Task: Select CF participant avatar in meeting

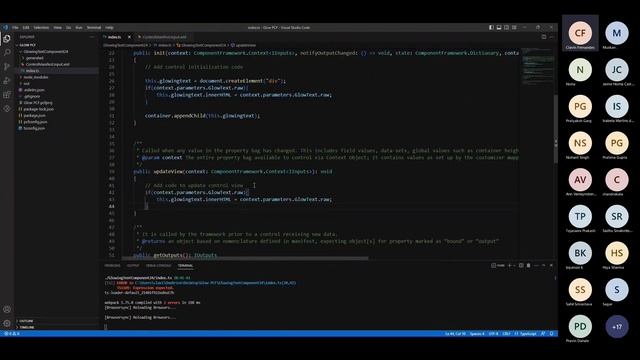Action: point(580,33)
